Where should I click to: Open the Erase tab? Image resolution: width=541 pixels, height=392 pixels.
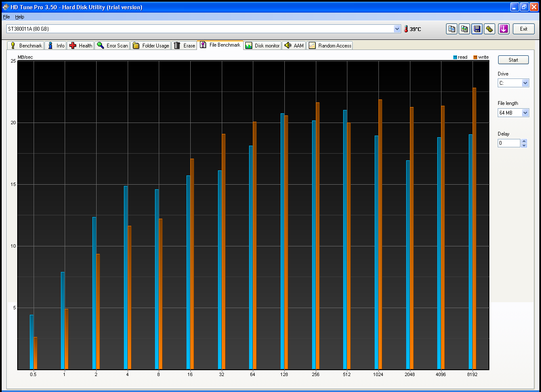[x=184, y=45]
